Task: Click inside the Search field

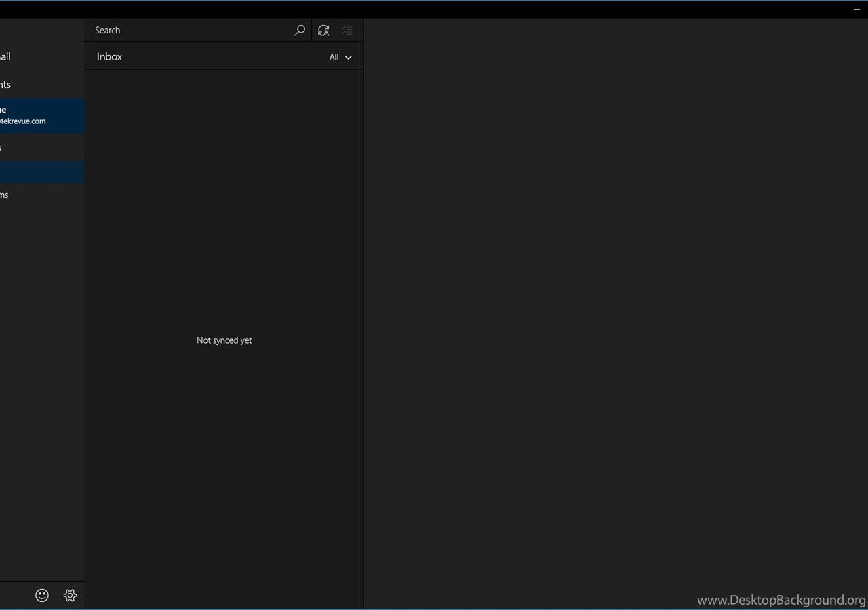Action: [x=190, y=30]
